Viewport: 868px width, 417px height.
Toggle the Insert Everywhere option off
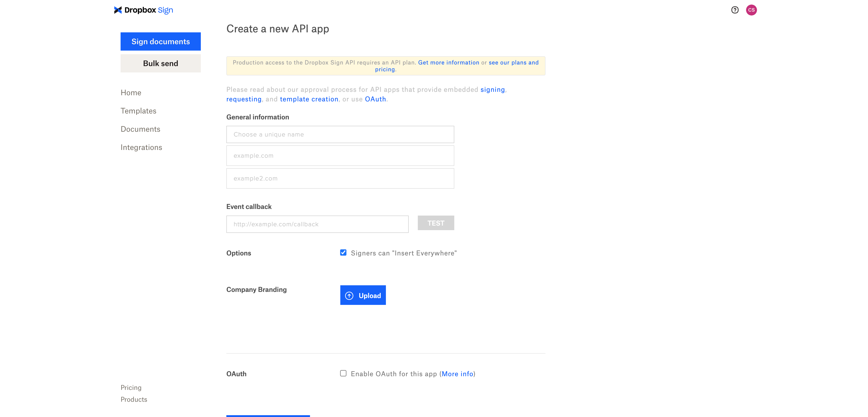tap(343, 253)
